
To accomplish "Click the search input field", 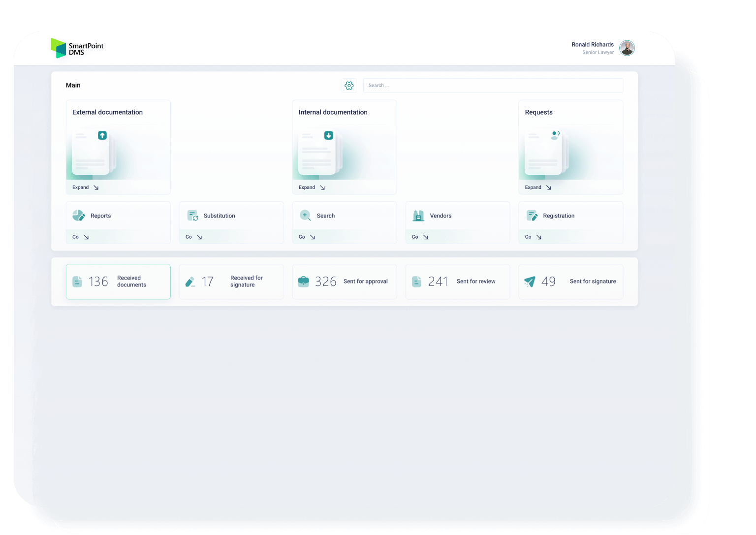I will coord(492,85).
